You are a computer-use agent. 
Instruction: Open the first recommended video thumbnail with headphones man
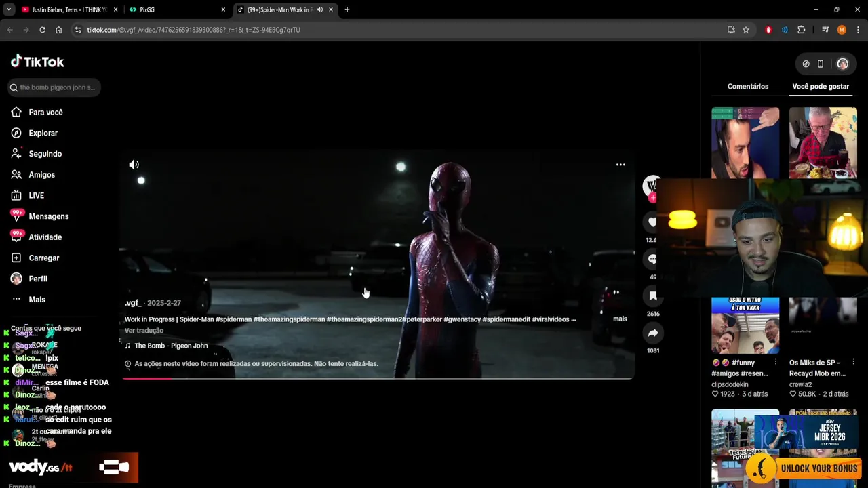click(x=745, y=143)
